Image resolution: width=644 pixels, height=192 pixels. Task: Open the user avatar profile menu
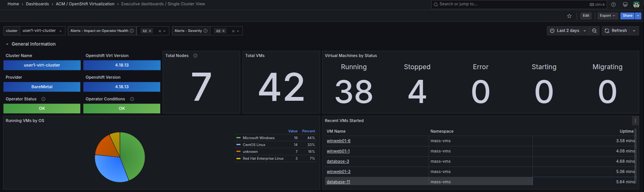click(636, 5)
